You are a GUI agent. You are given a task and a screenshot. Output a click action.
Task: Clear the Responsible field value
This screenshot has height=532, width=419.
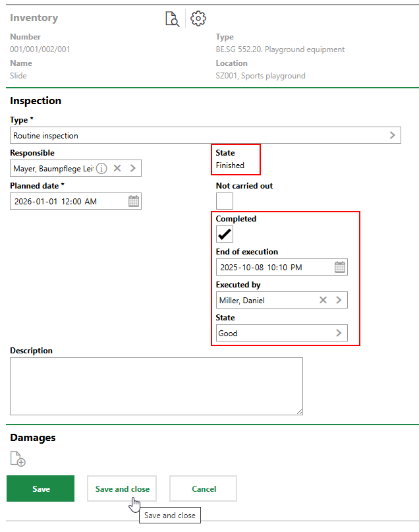point(117,168)
